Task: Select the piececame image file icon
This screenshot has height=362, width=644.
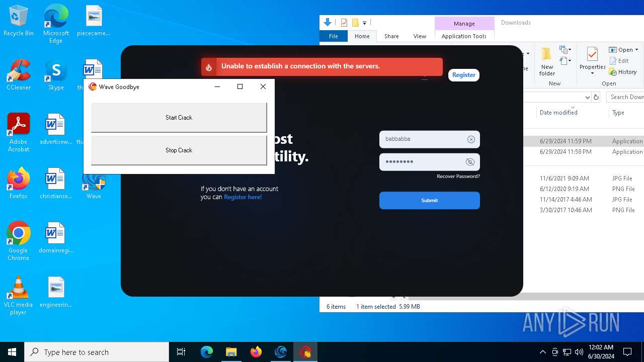Action: pyautogui.click(x=94, y=21)
